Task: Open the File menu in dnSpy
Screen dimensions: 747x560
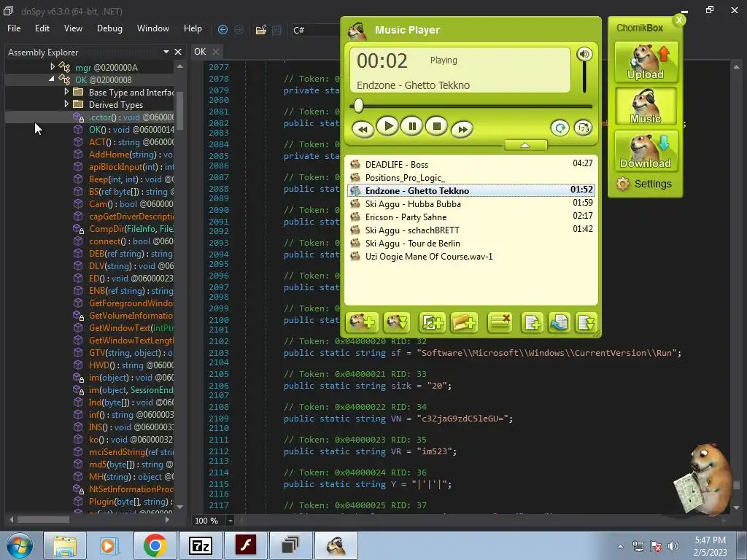Action: coord(14,28)
